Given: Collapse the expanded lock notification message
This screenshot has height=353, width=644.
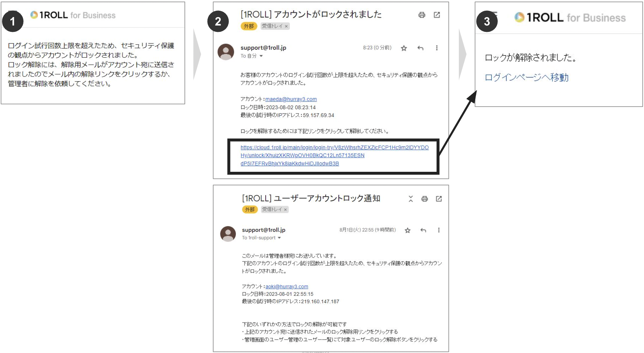Looking at the screenshot, I should pos(410,199).
